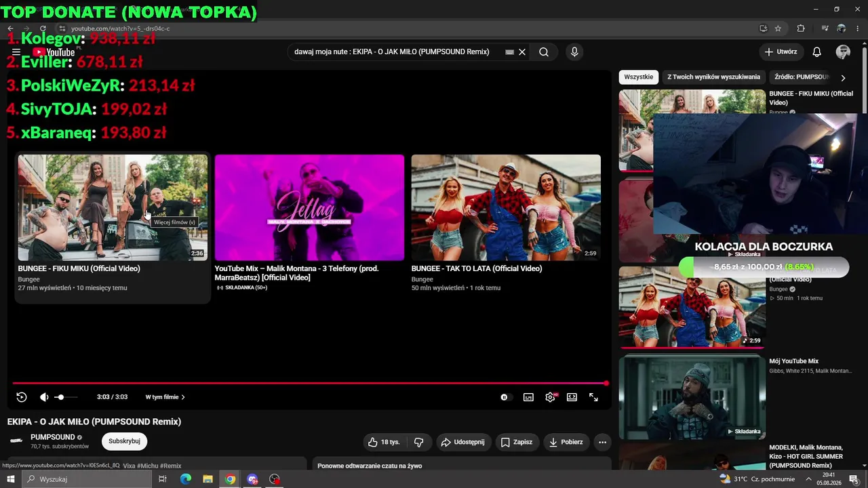Open endscreen title 'YouTube Mix – Malik Montana'

coord(296,273)
